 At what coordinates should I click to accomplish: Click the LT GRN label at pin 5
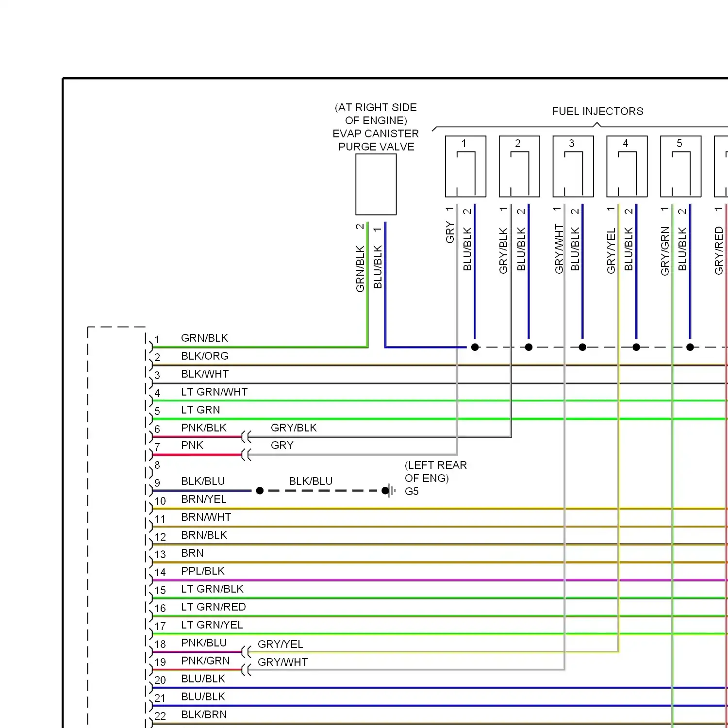click(x=200, y=410)
